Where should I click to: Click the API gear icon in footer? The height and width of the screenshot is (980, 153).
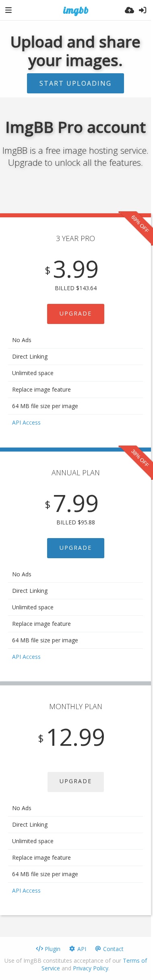pos(72,949)
